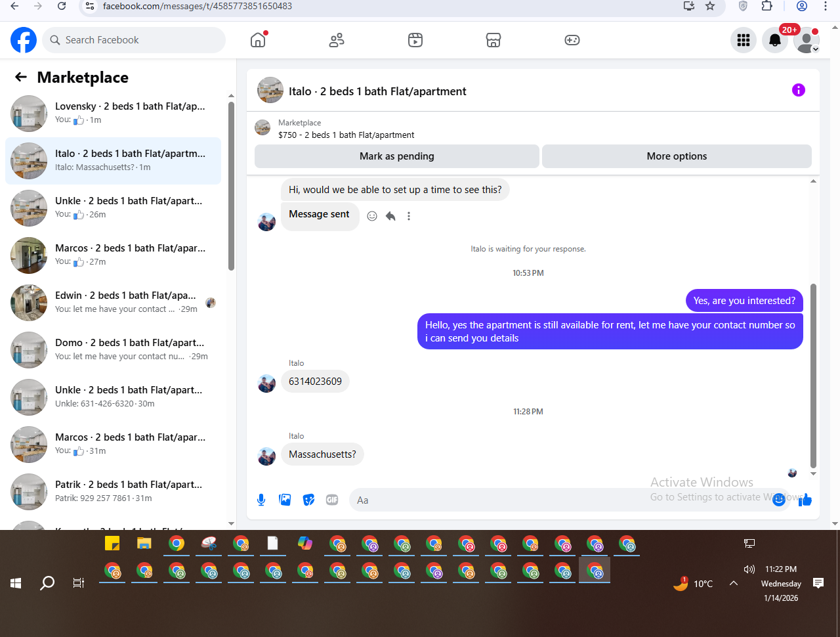This screenshot has width=840, height=637.
Task: Open more options for Message sent
Action: (x=409, y=216)
